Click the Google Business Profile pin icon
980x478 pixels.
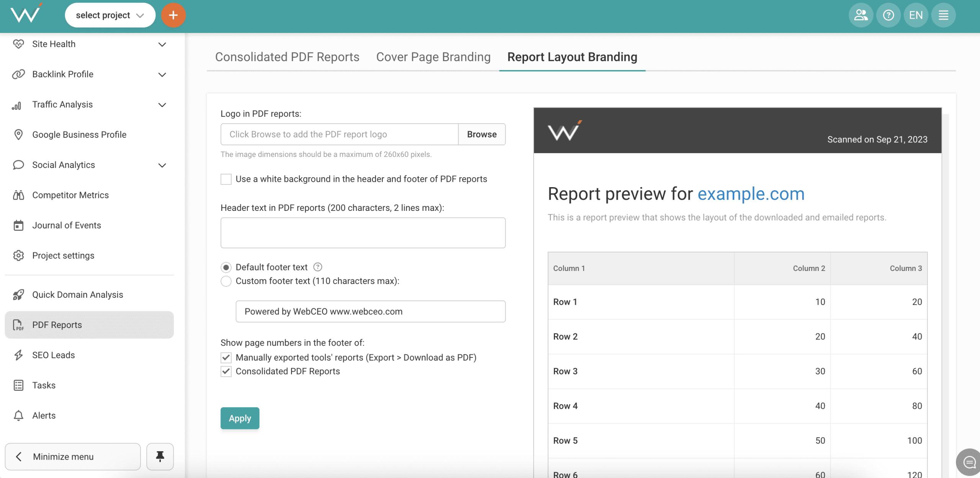(18, 135)
